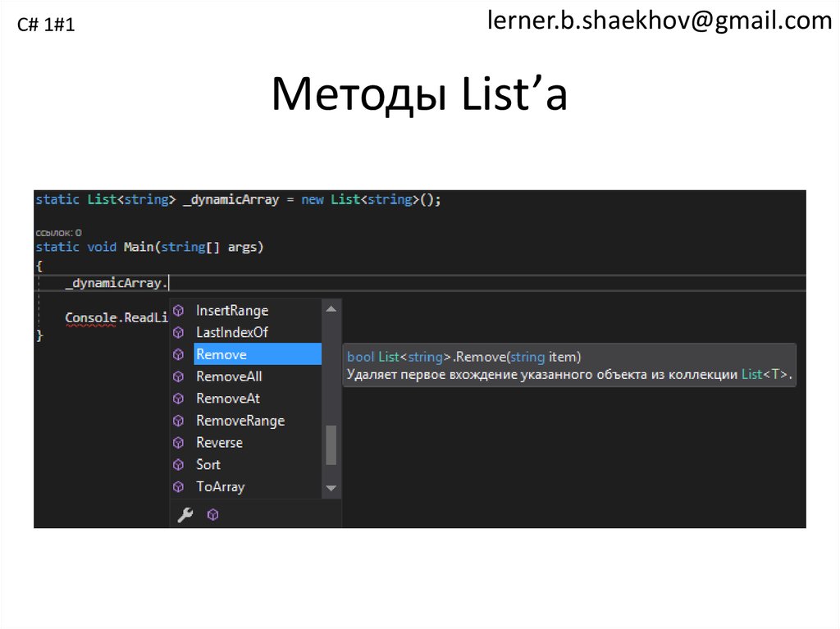
Task: Click the method icon beside Remove
Action: click(179, 354)
